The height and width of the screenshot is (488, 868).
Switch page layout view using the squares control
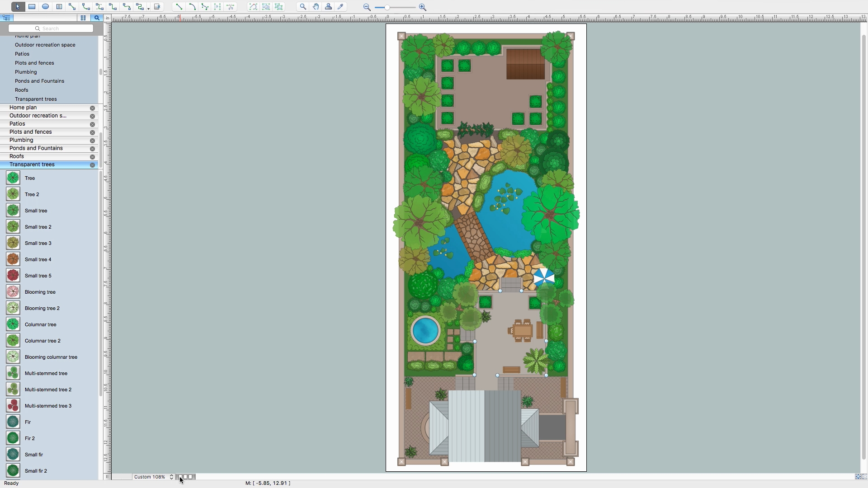tap(185, 477)
